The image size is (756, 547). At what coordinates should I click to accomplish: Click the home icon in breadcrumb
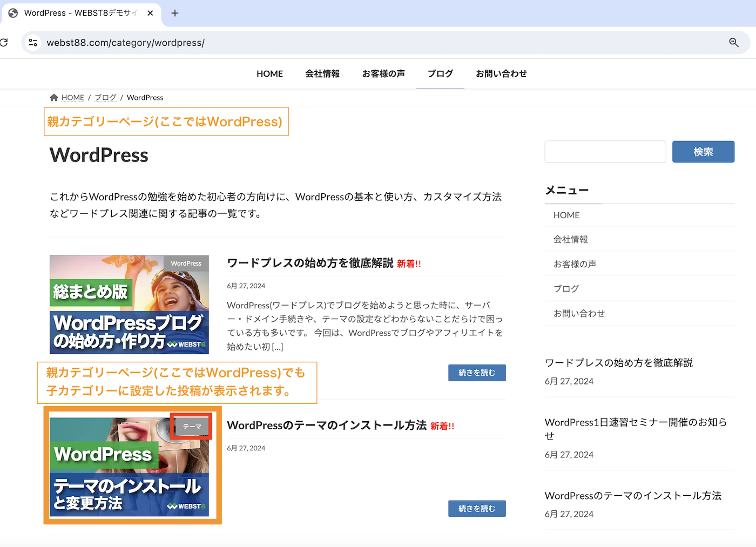(54, 97)
